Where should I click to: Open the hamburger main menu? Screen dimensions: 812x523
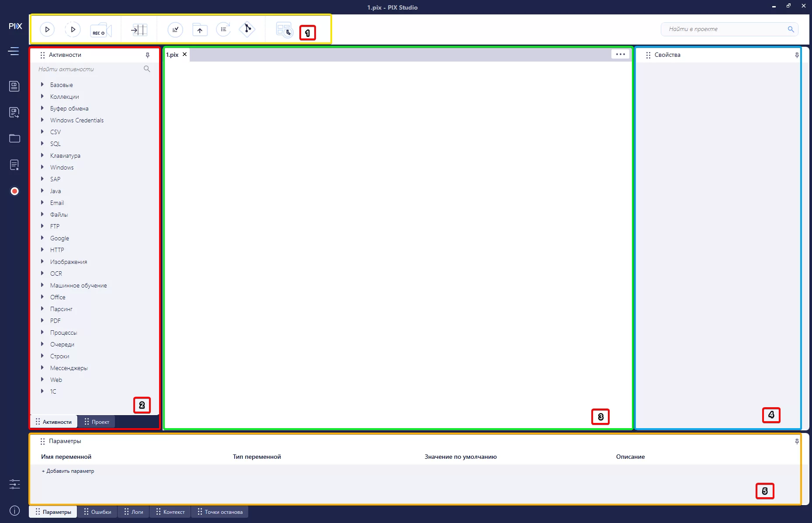point(14,51)
